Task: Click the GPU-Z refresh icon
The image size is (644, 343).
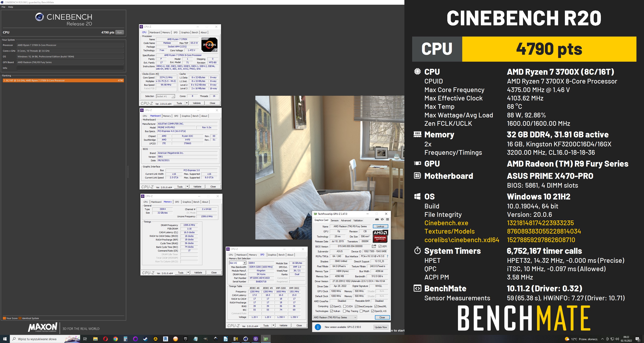Action: pos(382,219)
